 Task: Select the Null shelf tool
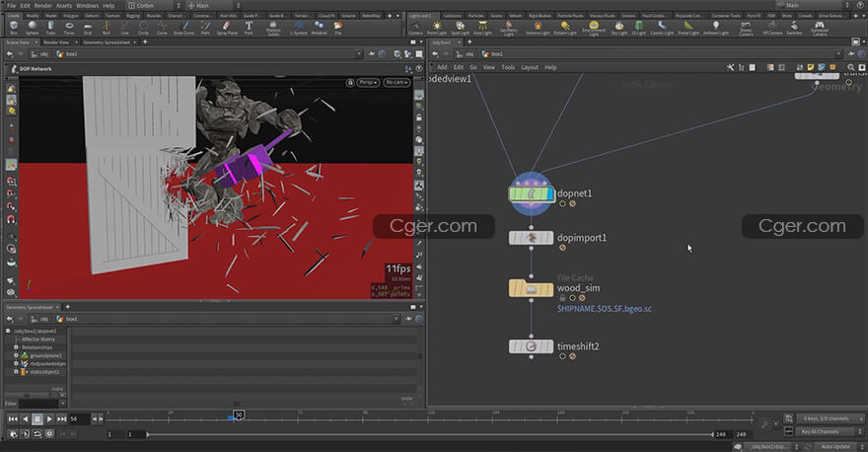(x=107, y=28)
